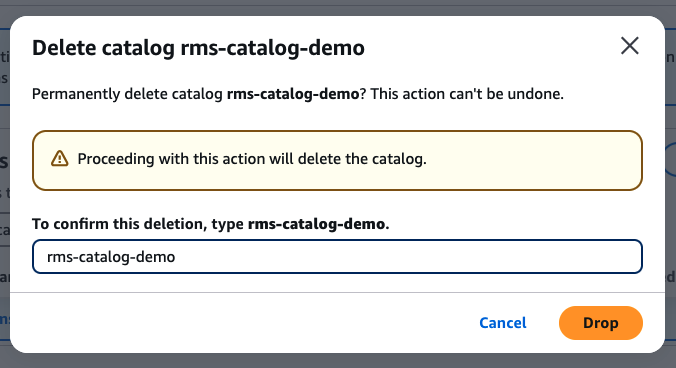Confirm deletion with the orange Drop button
The image size is (676, 368).
tap(601, 323)
